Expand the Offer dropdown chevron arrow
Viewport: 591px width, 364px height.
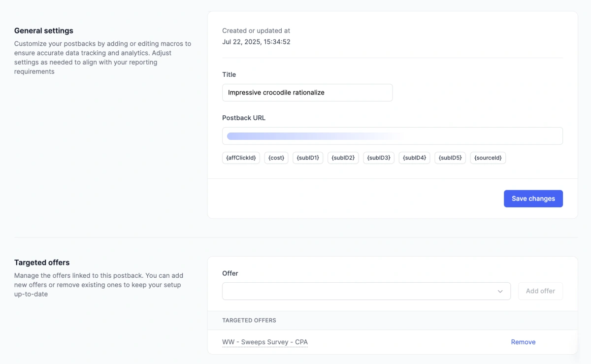coord(500,292)
